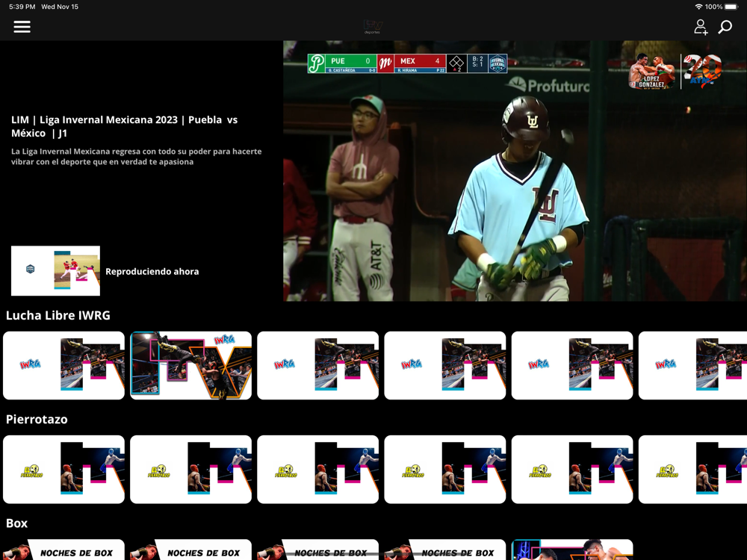Viewport: 747px width, 560px height.
Task: Open the first Noches de Box card
Action: [63, 550]
